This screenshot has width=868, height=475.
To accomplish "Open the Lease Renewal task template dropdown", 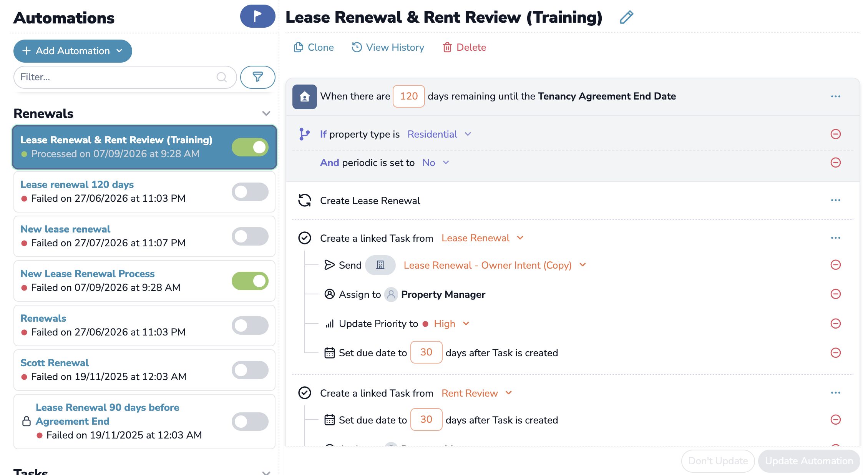I will [482, 238].
